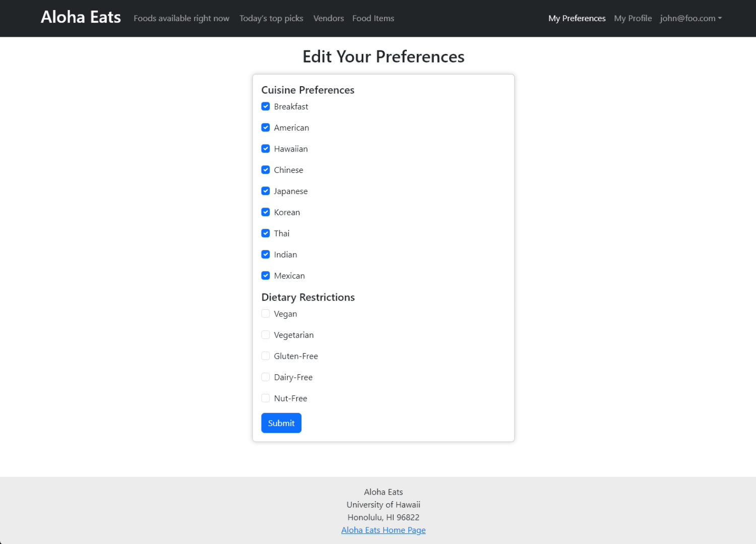Enable the Vegan dietary restriction
The image size is (756, 544).
point(266,314)
